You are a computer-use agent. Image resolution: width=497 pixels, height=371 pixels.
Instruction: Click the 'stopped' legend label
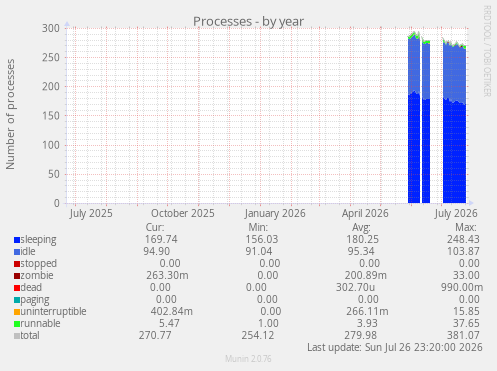(39, 264)
